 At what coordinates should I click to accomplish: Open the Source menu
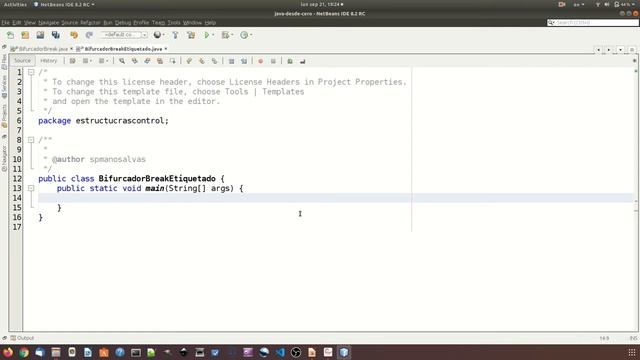[69, 23]
